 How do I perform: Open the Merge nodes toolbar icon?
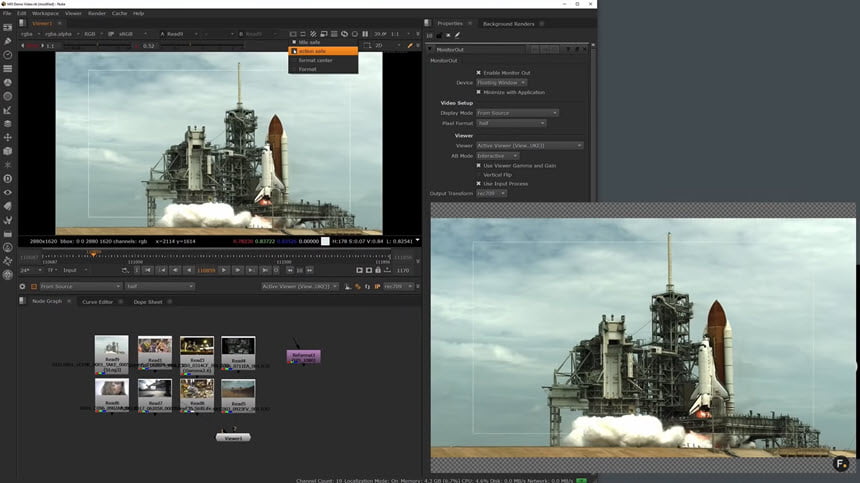8,123
